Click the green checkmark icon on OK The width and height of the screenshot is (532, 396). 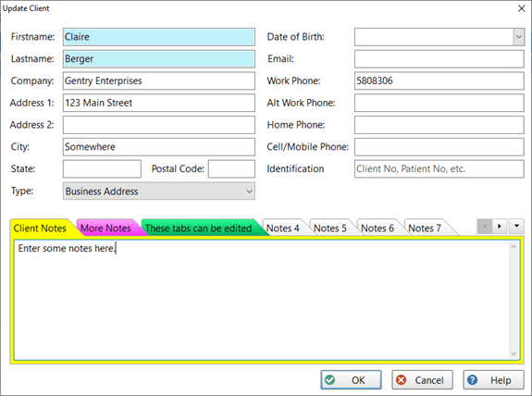coord(329,379)
